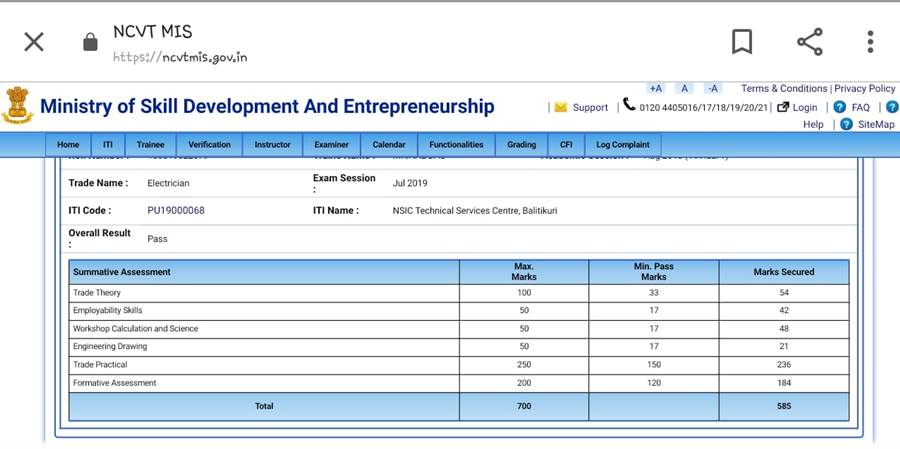Select the Engineering Drawing row label
This screenshot has height=449, width=900.
(110, 347)
